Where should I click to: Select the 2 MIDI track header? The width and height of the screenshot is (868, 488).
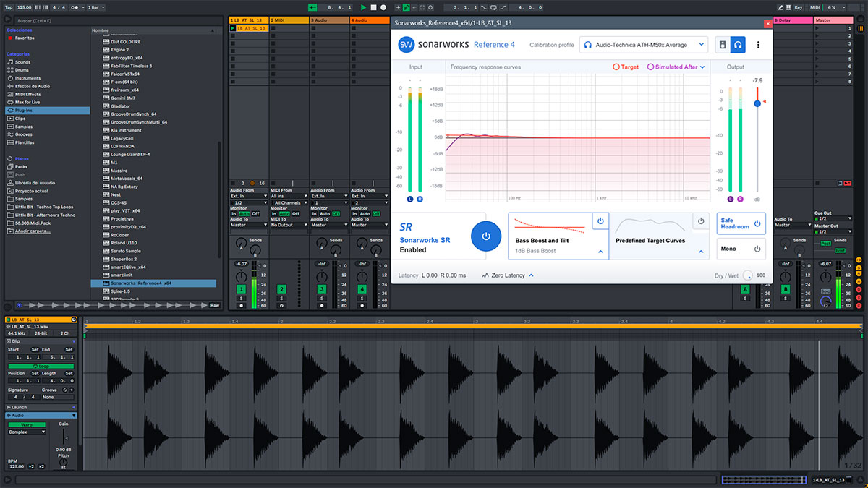coord(288,20)
